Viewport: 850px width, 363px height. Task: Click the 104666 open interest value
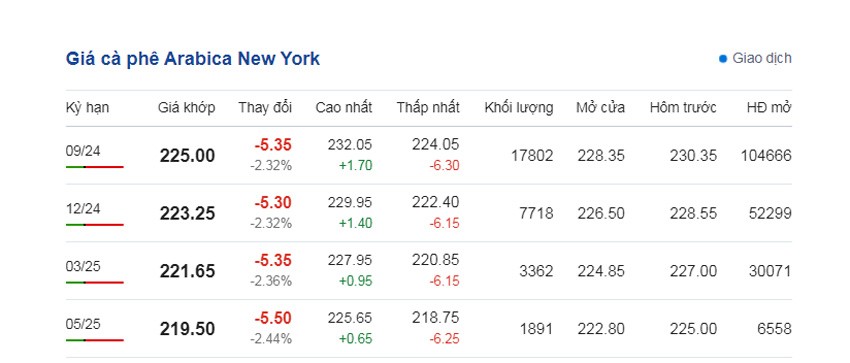click(x=766, y=156)
